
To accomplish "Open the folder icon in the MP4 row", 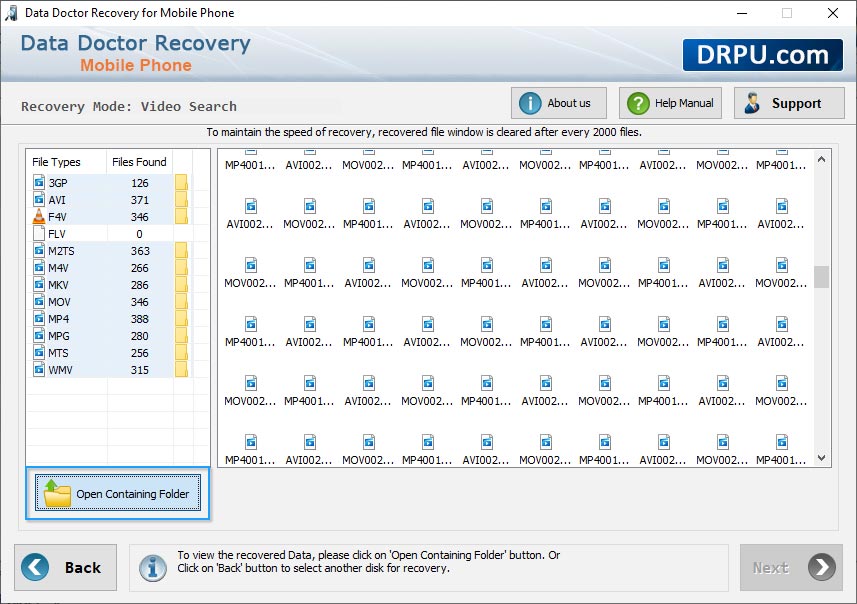I will point(181,318).
